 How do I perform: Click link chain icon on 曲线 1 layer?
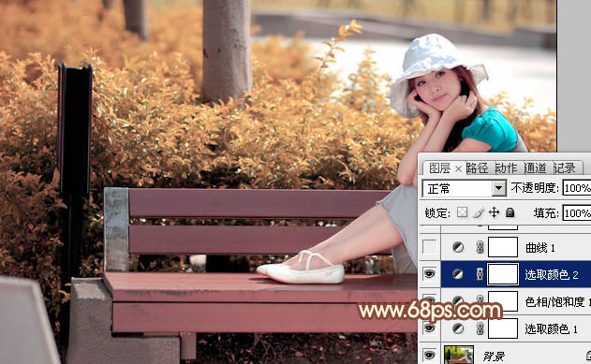pyautogui.click(x=480, y=247)
